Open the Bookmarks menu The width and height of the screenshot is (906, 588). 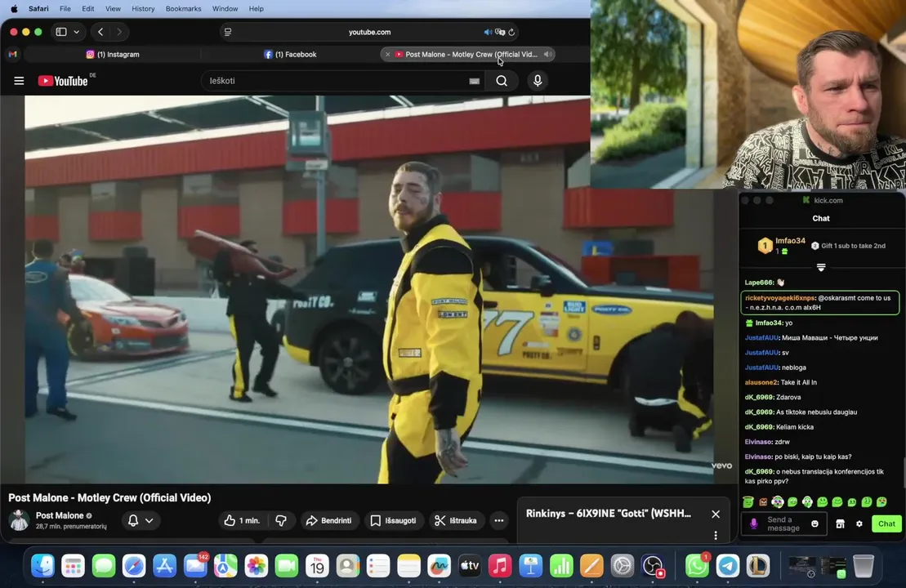pyautogui.click(x=183, y=9)
